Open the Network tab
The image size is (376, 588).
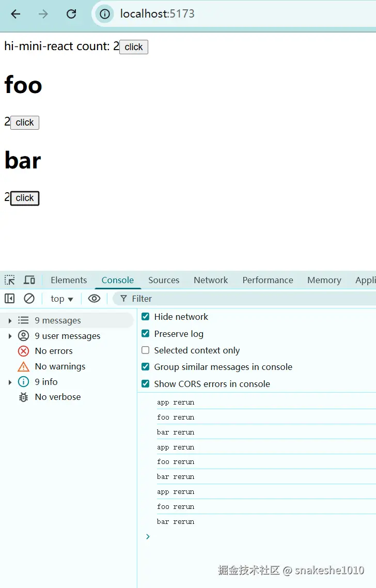(211, 280)
